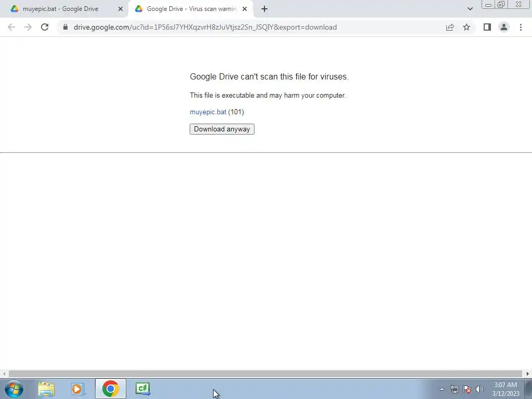Open a new tab with the plus button
The width and height of the screenshot is (532, 399).
[x=264, y=9]
